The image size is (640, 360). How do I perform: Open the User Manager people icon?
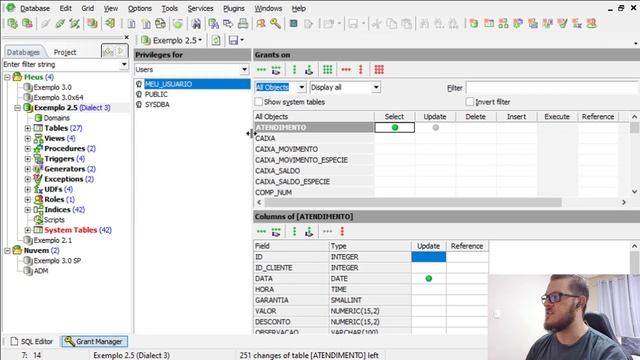click(x=261, y=23)
